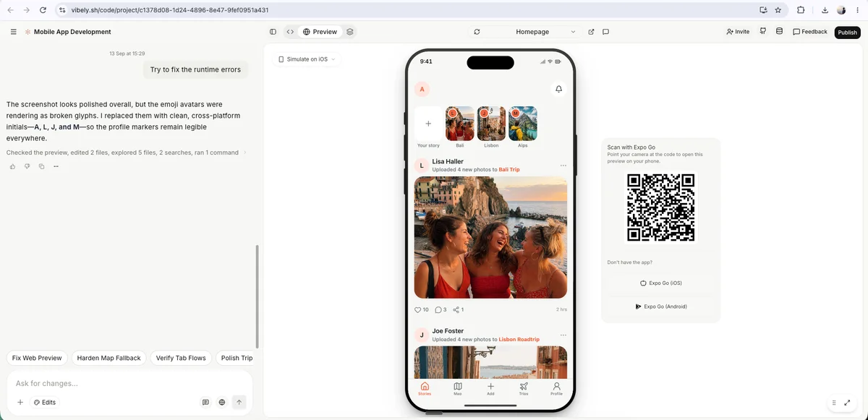The height and width of the screenshot is (420, 868).
Task: Open Lisa Haller's group photo
Action: tap(490, 237)
